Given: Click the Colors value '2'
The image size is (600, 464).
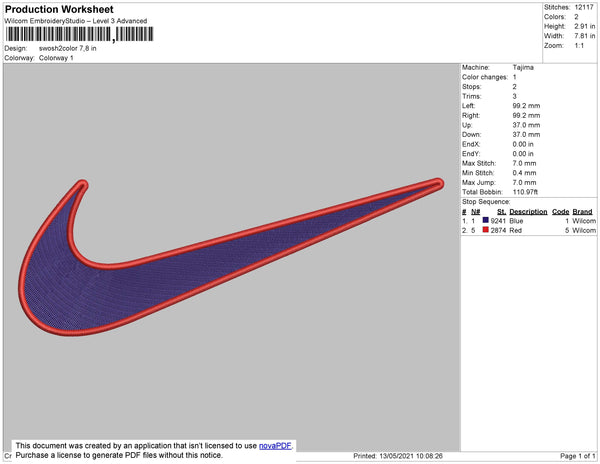Looking at the screenshot, I should 576,17.
